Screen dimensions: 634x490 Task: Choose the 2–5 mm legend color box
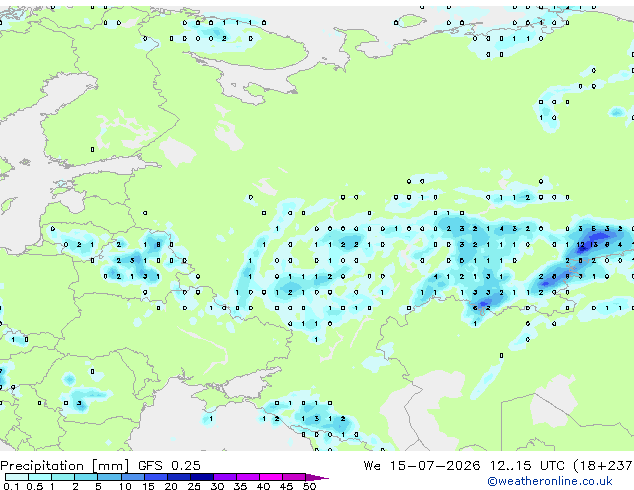[x=86, y=477]
